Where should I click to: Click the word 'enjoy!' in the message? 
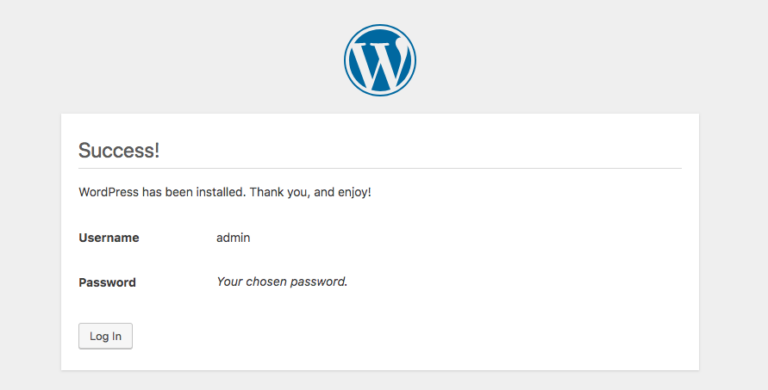pyautogui.click(x=355, y=192)
